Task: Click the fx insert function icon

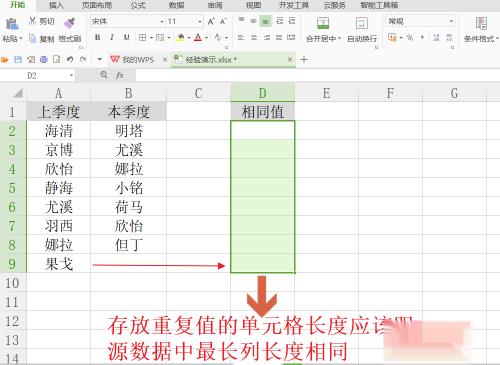Action: [120, 75]
